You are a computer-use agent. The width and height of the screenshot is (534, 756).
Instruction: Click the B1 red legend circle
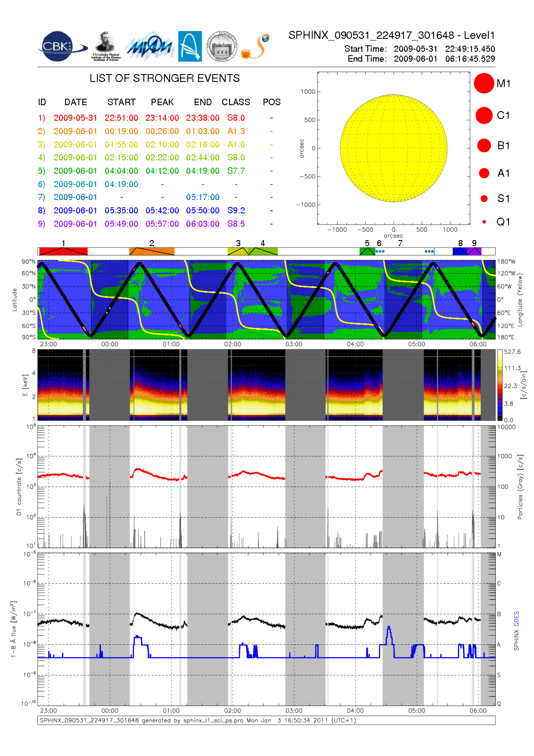pyautogui.click(x=484, y=145)
